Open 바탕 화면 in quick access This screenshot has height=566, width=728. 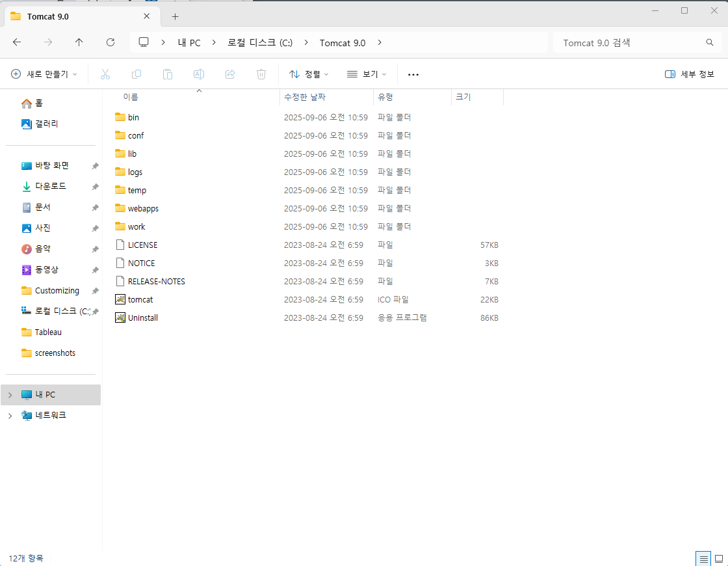[51, 165]
